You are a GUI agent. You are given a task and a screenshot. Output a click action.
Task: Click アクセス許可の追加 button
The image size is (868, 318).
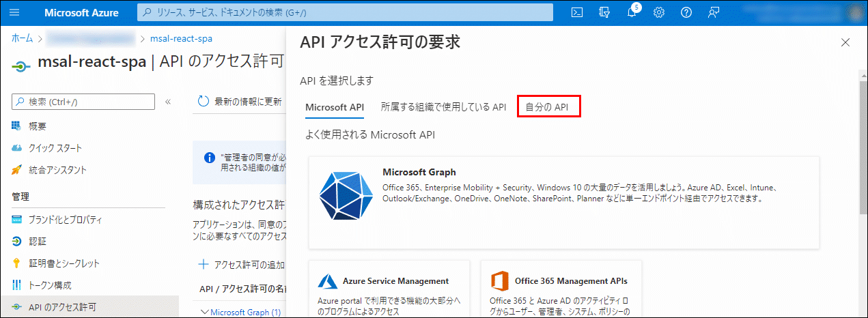242,265
